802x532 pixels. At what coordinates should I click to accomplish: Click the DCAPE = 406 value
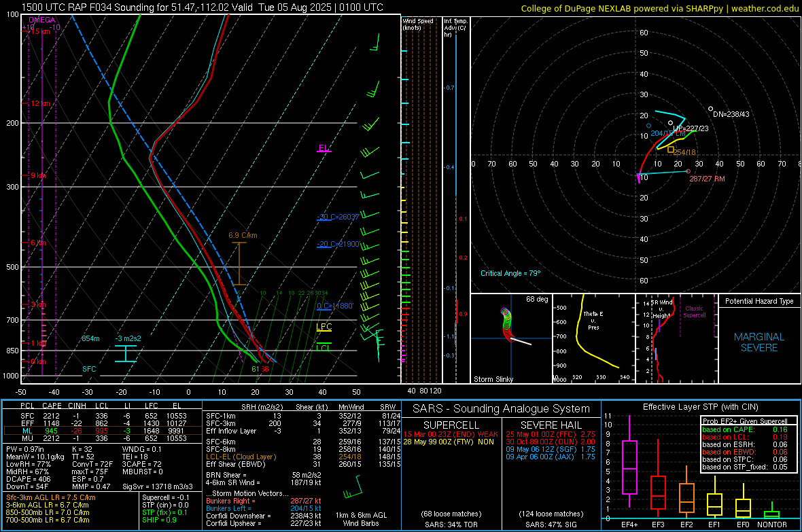(x=28, y=479)
